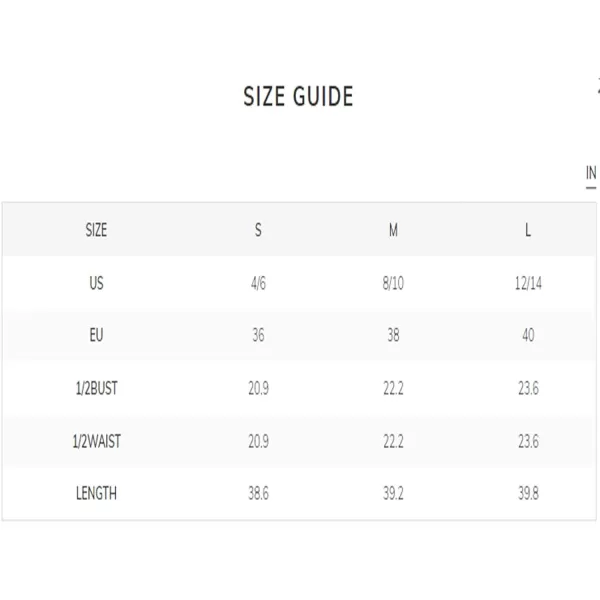Click the 1/2BUST row label

tap(96, 388)
